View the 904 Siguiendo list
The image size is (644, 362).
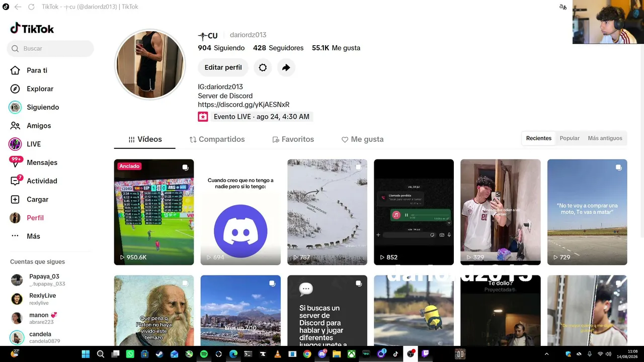(x=221, y=48)
